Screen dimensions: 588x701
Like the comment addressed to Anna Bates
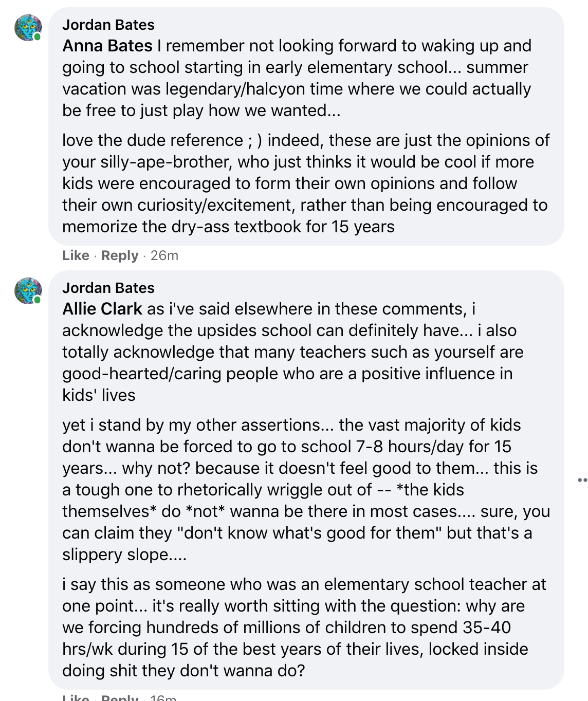(x=76, y=255)
